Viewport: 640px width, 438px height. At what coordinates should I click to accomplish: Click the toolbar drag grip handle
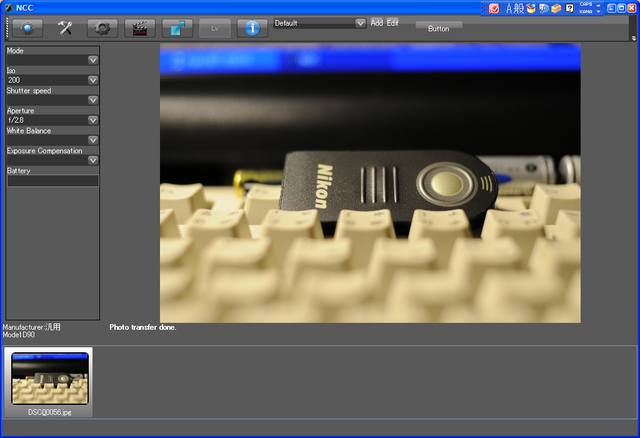(x=7, y=28)
